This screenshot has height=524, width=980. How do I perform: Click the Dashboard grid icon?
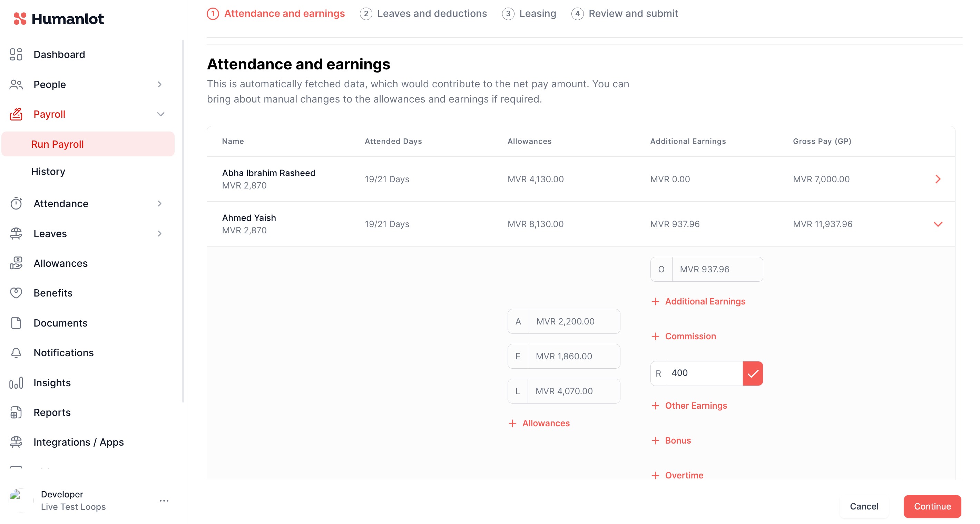click(x=16, y=55)
